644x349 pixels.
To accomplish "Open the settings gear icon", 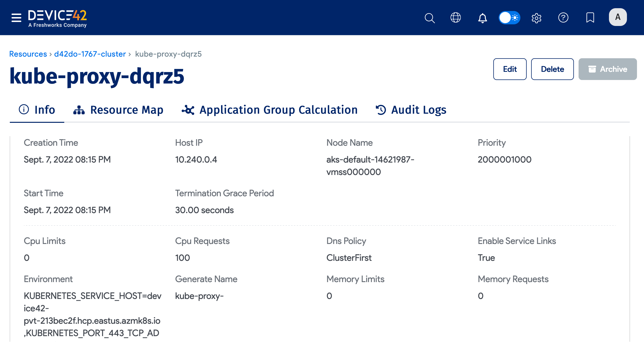I will click(536, 18).
